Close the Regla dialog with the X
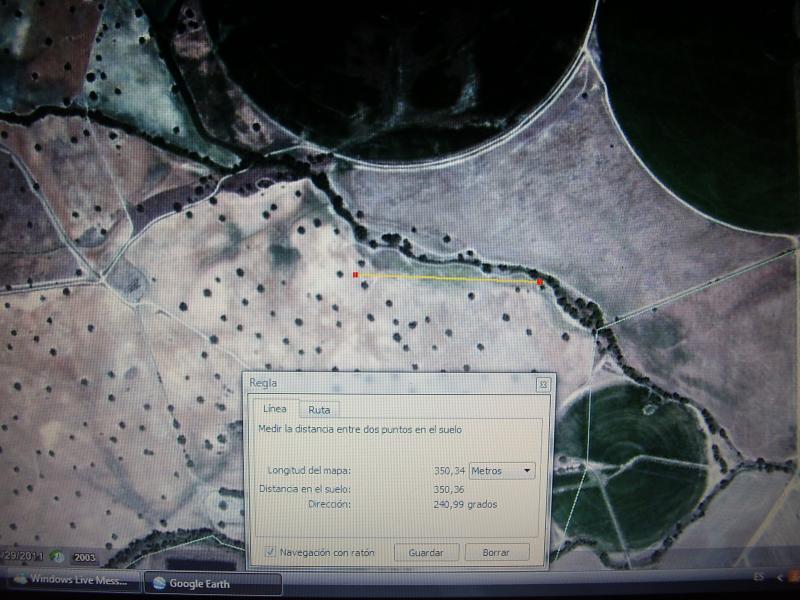The width and height of the screenshot is (800, 600). click(x=542, y=384)
